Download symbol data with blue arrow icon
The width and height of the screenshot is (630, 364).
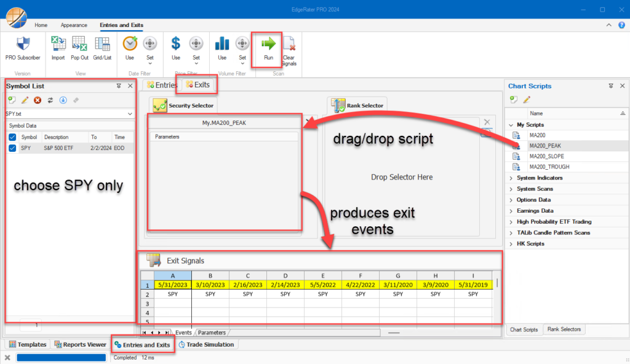tap(63, 100)
